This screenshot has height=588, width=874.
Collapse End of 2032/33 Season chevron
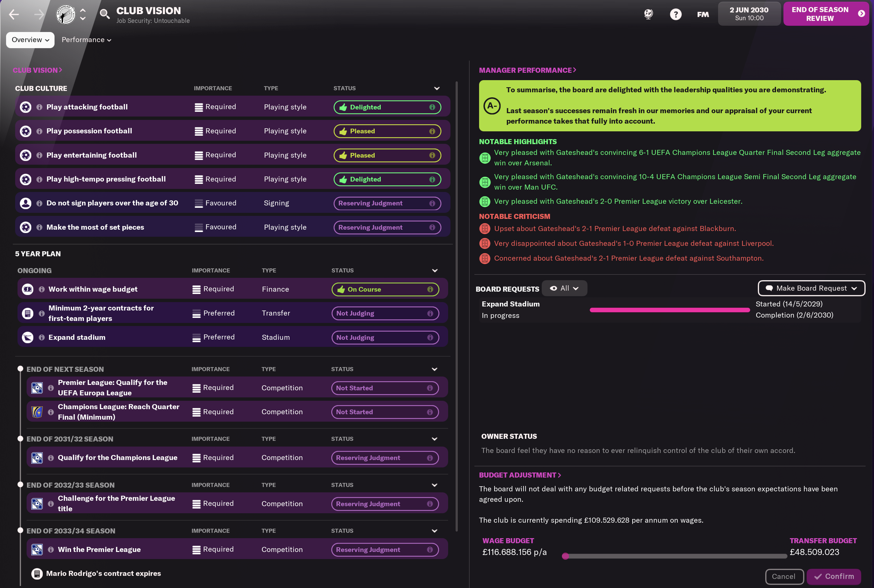pyautogui.click(x=434, y=485)
